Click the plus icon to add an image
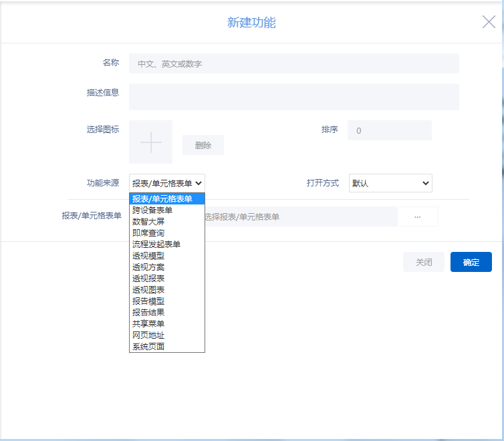 (x=150, y=142)
